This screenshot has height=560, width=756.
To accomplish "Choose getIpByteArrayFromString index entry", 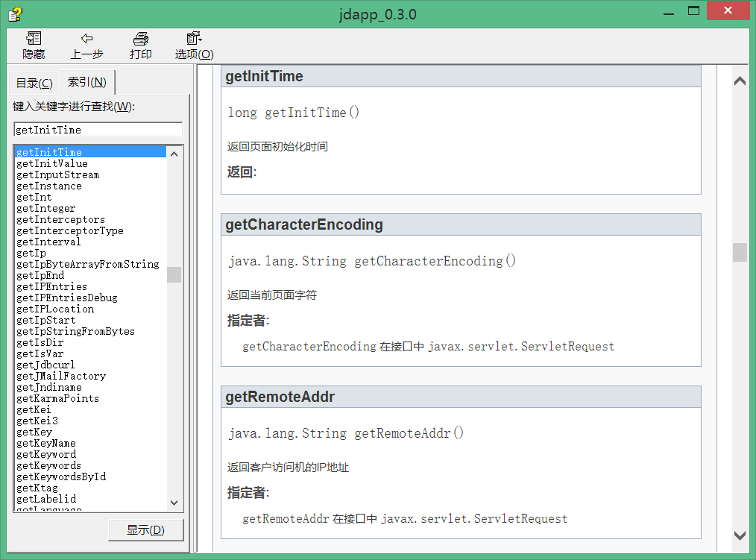I will pos(87,264).
